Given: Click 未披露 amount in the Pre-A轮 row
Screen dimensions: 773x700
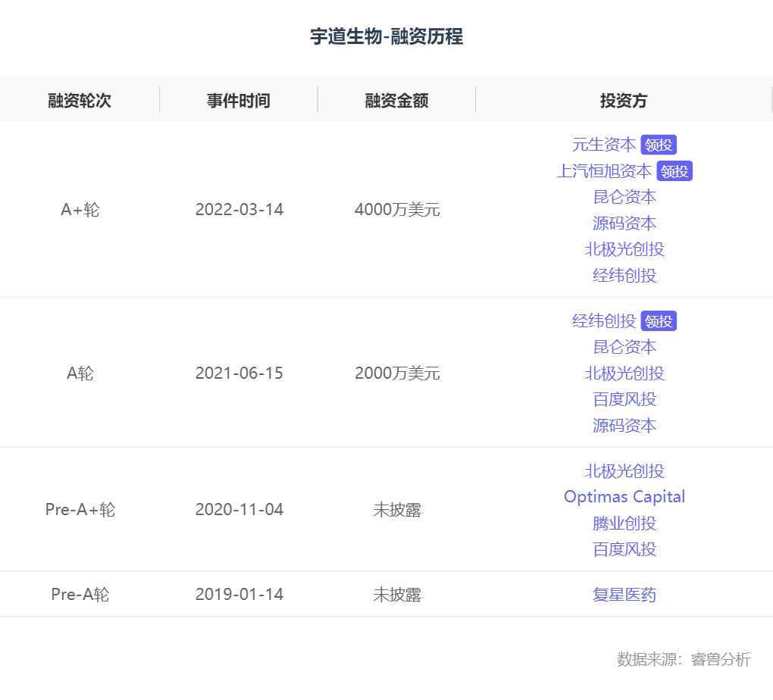Looking at the screenshot, I should coord(397,595).
